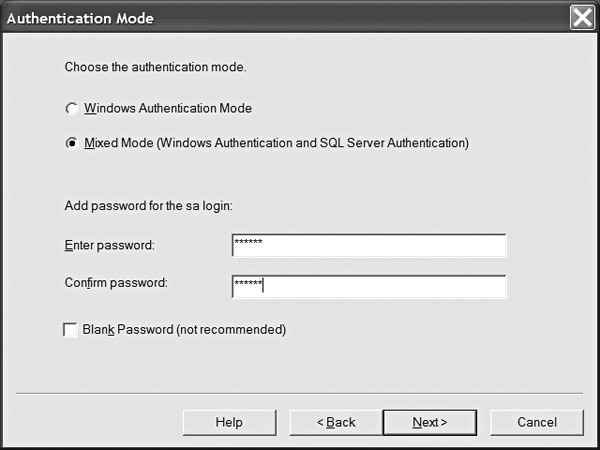Focus the Enter password input field
Image resolution: width=600 pixels, height=450 pixels.
pyautogui.click(x=368, y=246)
